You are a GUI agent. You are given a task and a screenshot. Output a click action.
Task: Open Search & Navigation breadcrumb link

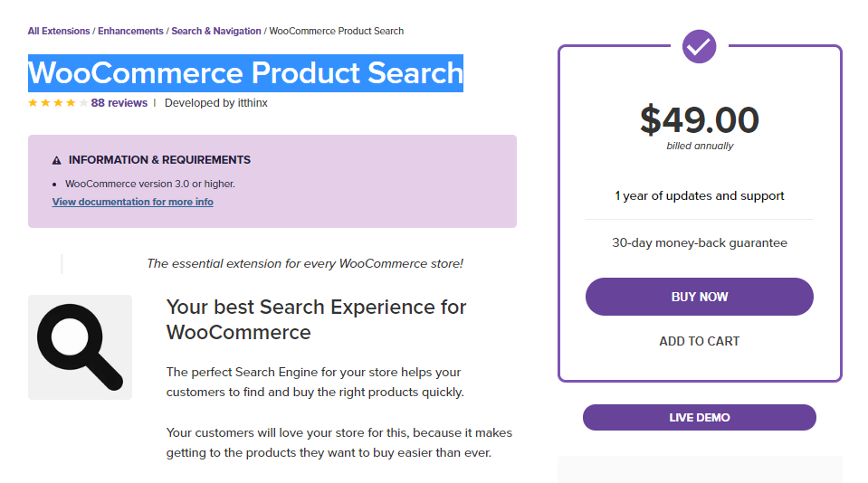pos(216,31)
